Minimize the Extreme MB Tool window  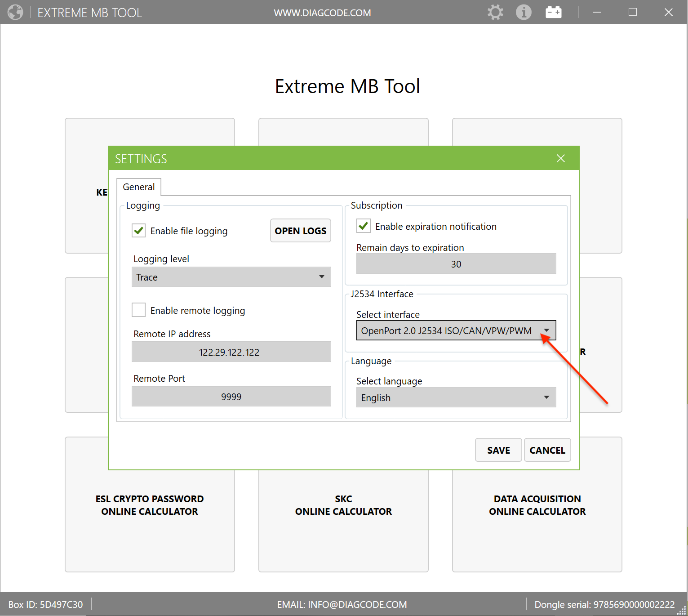click(597, 12)
